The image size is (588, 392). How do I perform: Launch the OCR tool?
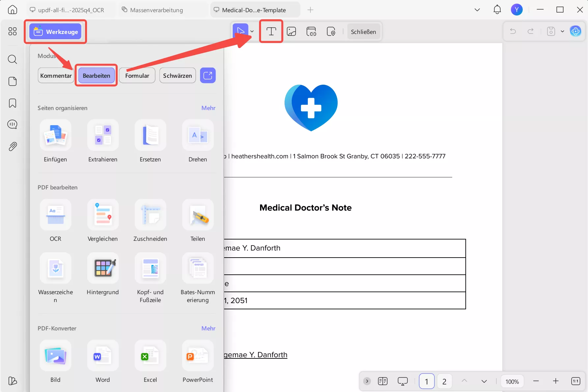coord(55,220)
